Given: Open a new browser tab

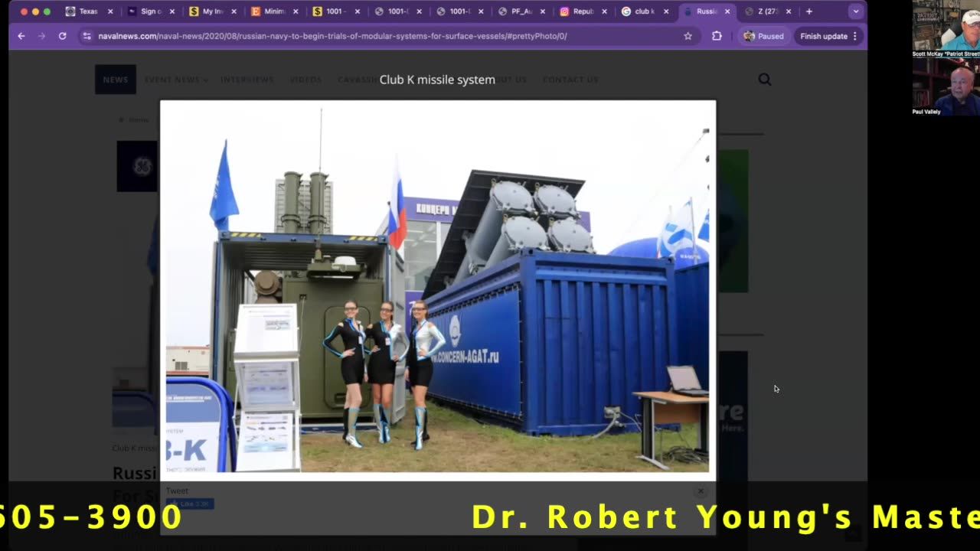Looking at the screenshot, I should pyautogui.click(x=809, y=11).
